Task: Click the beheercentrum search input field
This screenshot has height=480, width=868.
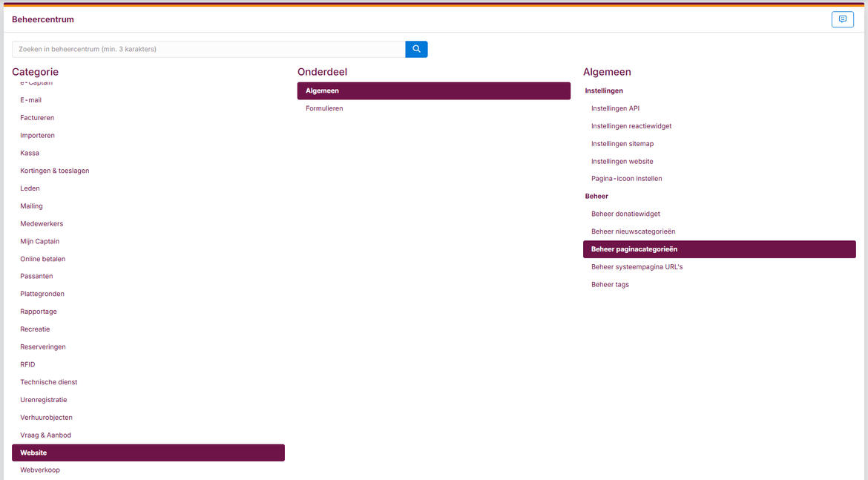Action: click(208, 49)
